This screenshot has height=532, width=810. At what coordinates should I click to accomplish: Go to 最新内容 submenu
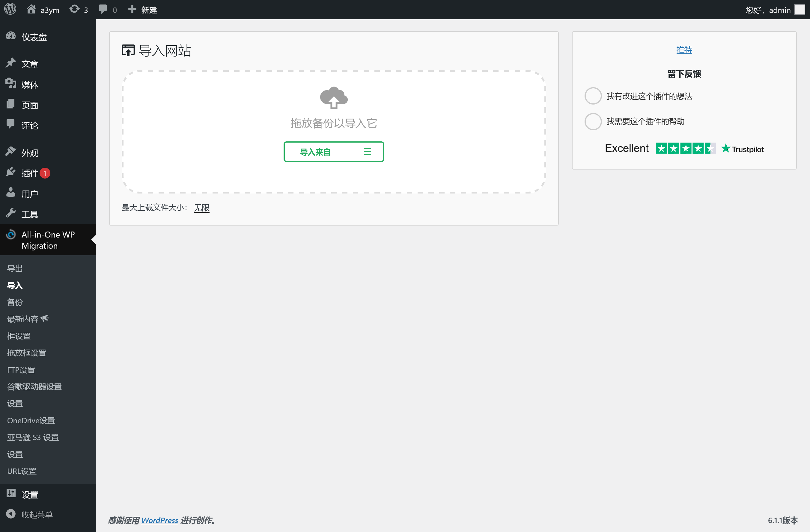[23, 319]
